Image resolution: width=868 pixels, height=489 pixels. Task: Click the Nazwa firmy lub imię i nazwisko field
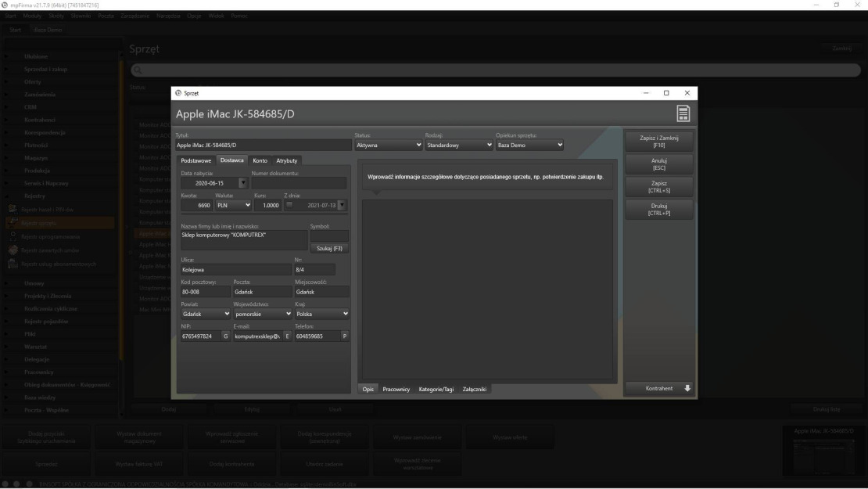(x=244, y=240)
